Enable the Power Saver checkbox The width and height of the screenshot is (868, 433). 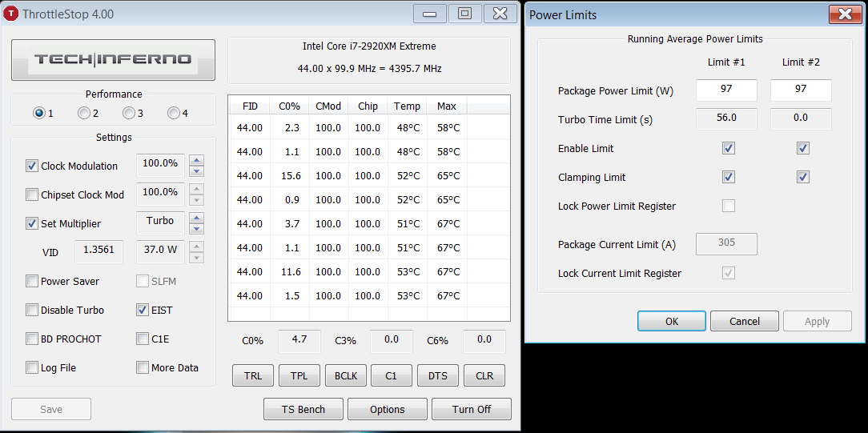pyautogui.click(x=31, y=281)
